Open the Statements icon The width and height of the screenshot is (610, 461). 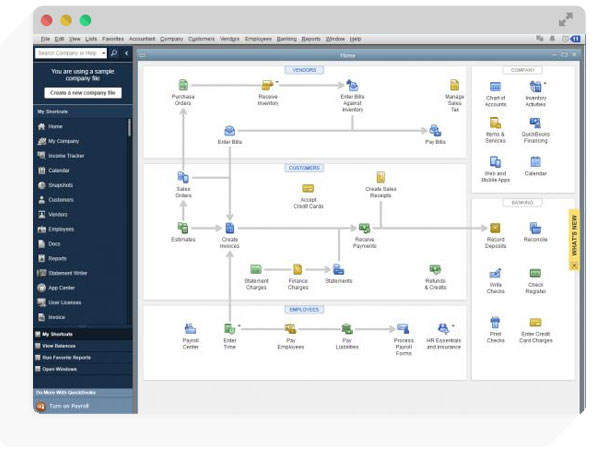point(338,269)
